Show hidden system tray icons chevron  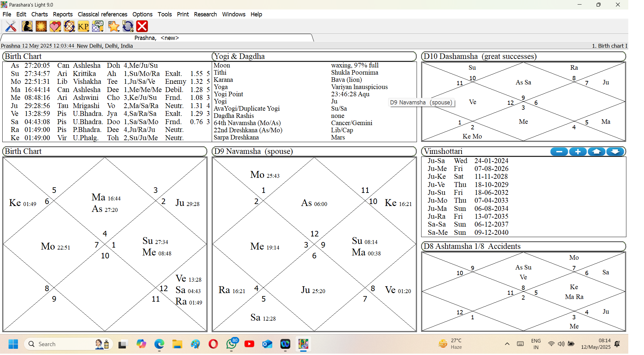pos(507,344)
